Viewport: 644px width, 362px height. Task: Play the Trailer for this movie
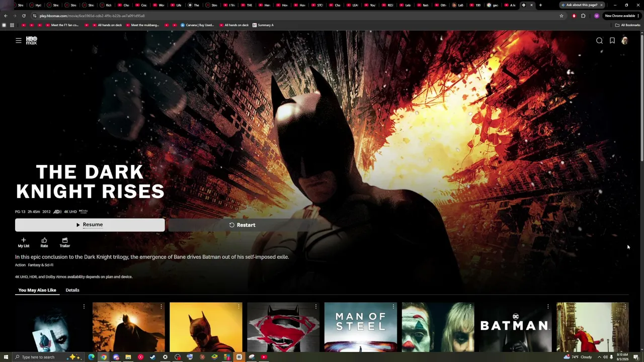coord(65,242)
